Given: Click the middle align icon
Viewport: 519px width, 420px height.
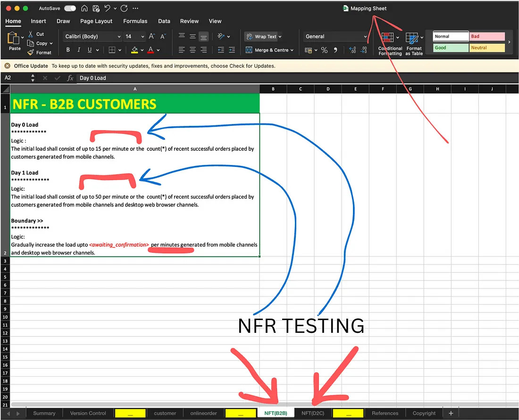Looking at the screenshot, I should coord(193,36).
